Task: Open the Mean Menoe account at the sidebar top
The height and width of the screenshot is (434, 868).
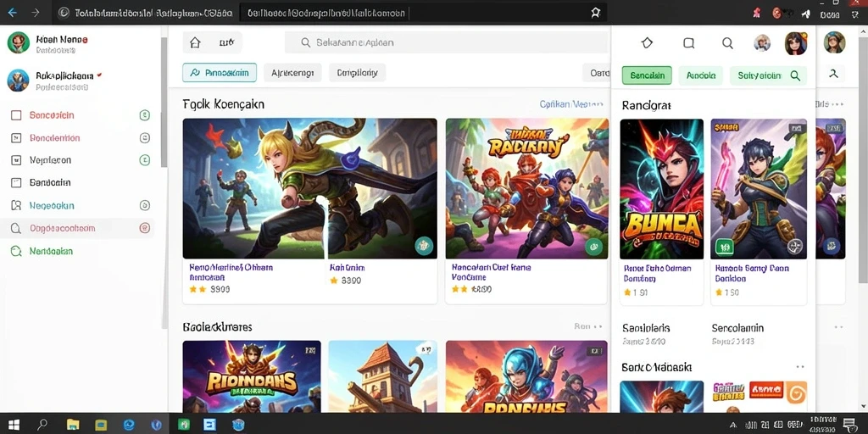Action: pyautogui.click(x=47, y=44)
